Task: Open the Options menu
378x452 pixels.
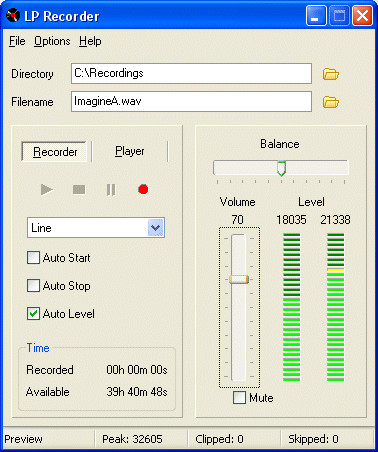Action: point(52,41)
